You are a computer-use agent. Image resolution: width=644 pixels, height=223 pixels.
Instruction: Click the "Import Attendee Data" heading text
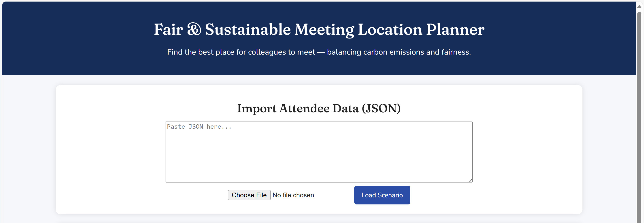click(298, 108)
